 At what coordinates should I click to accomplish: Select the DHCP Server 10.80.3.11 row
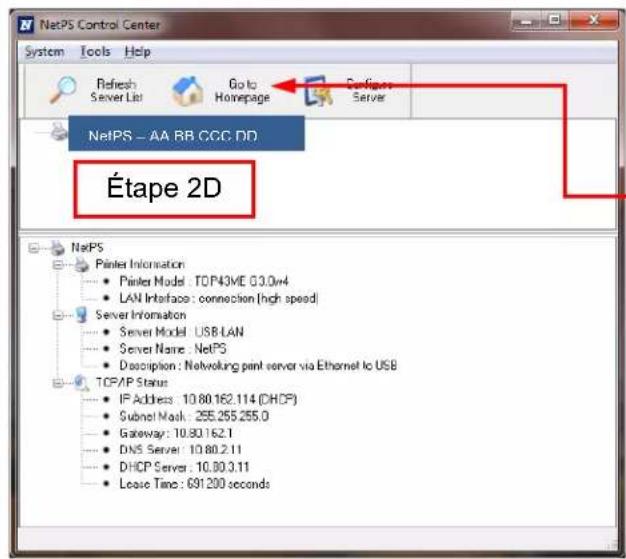click(184, 467)
